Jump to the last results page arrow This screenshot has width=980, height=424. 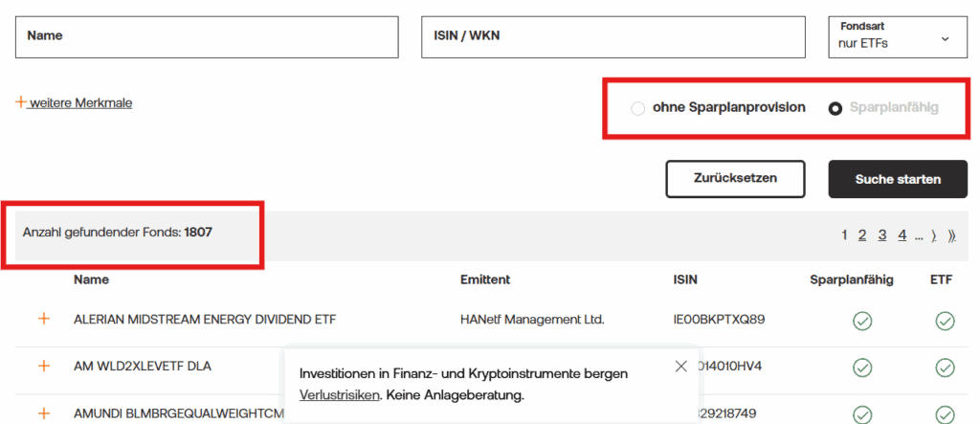[x=950, y=235]
